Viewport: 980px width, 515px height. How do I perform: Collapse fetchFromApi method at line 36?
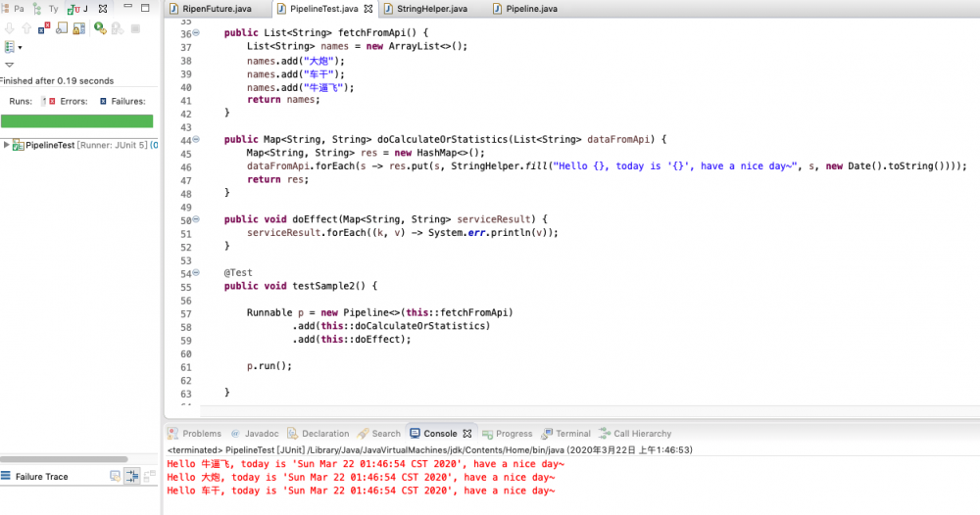(x=196, y=33)
